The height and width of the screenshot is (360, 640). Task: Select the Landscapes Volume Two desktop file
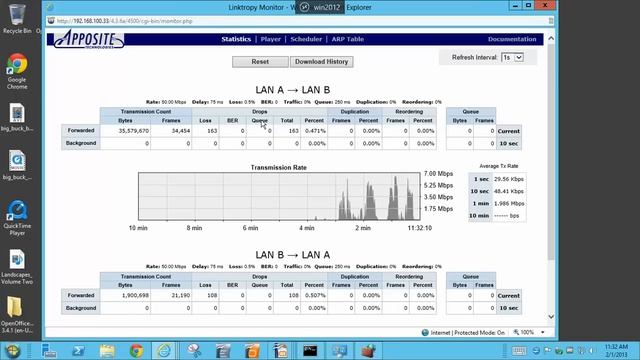[17, 267]
